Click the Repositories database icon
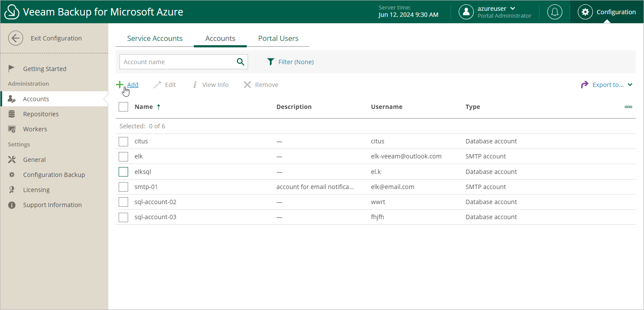This screenshot has height=310, width=644. pos(12,114)
